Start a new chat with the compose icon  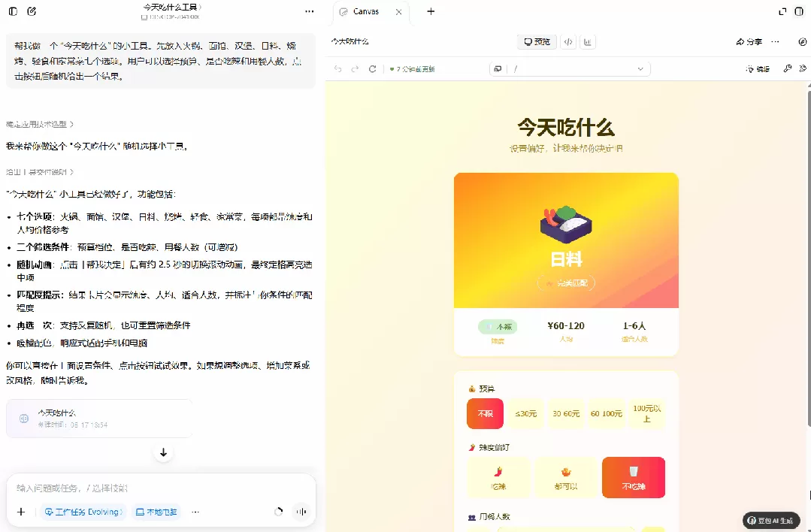pyautogui.click(x=32, y=11)
